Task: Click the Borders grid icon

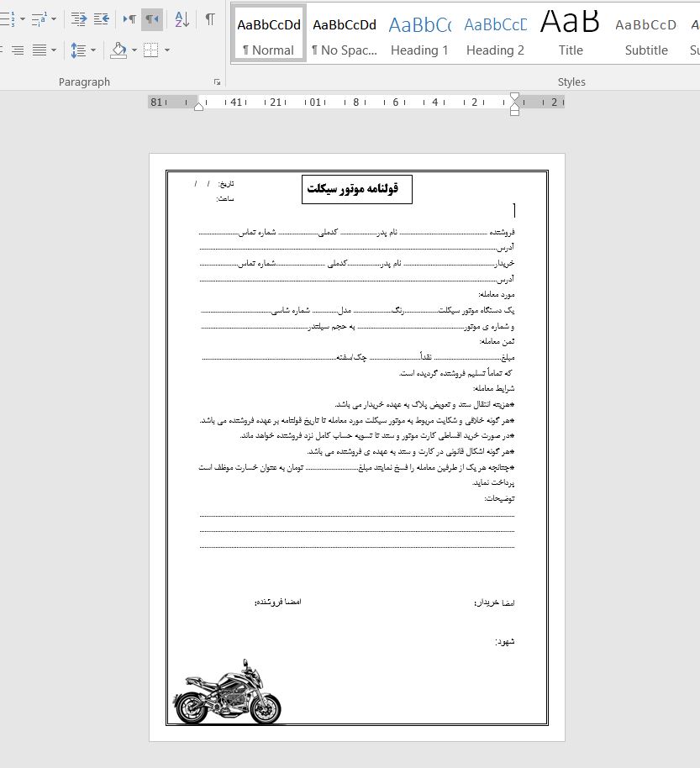Action: click(x=151, y=50)
